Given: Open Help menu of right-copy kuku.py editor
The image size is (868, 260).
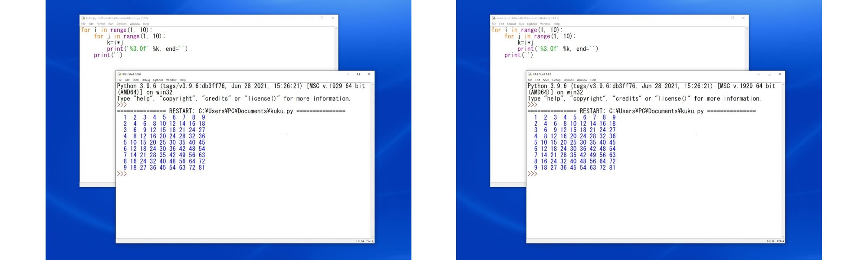Looking at the screenshot, I should coord(557,24).
